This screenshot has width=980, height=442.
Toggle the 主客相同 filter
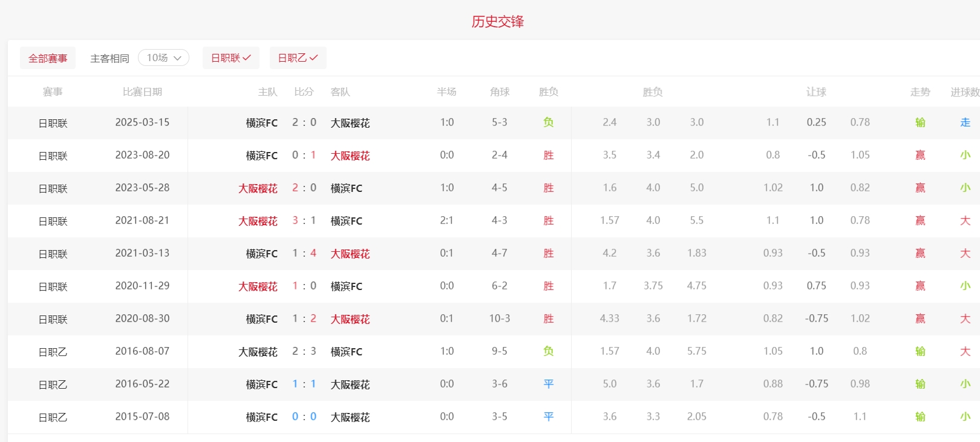[109, 58]
